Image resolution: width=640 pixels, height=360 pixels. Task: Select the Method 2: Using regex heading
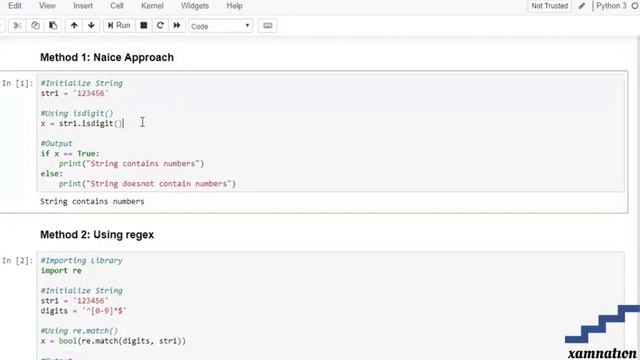[97, 235]
